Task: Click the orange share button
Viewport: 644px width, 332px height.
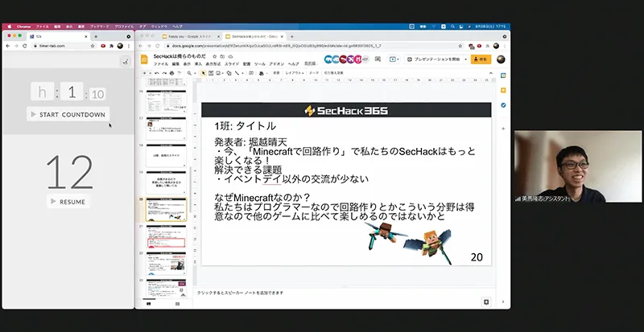Action: point(481,59)
